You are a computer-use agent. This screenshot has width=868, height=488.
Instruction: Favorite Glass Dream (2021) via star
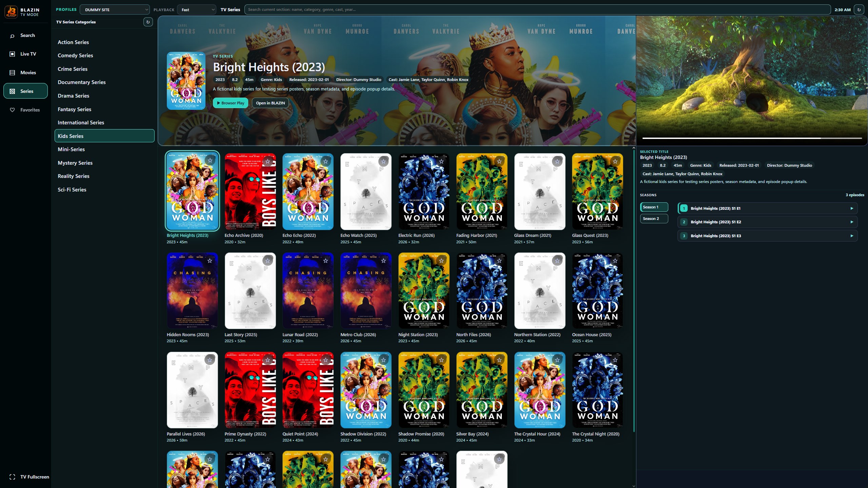[557, 161]
